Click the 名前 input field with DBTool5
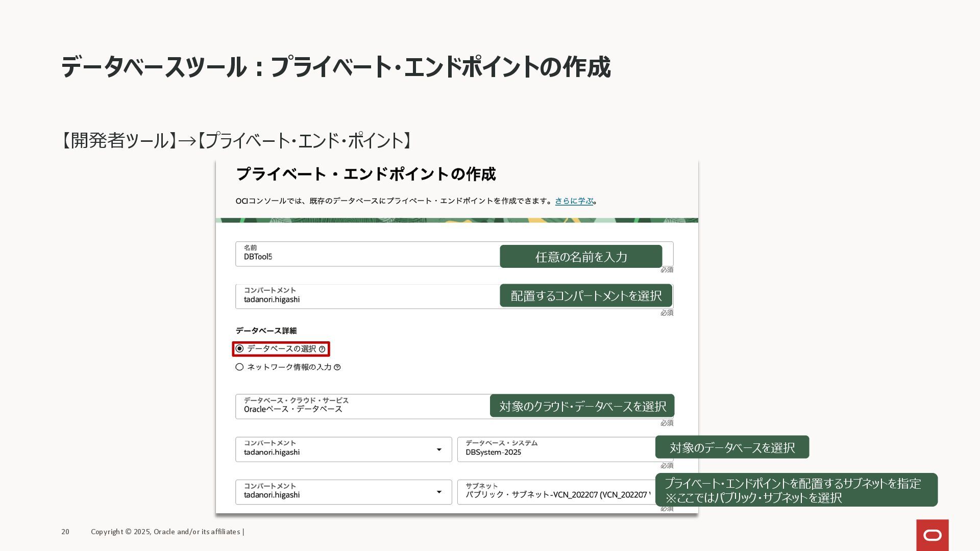This screenshot has height=551, width=980. tap(454, 254)
